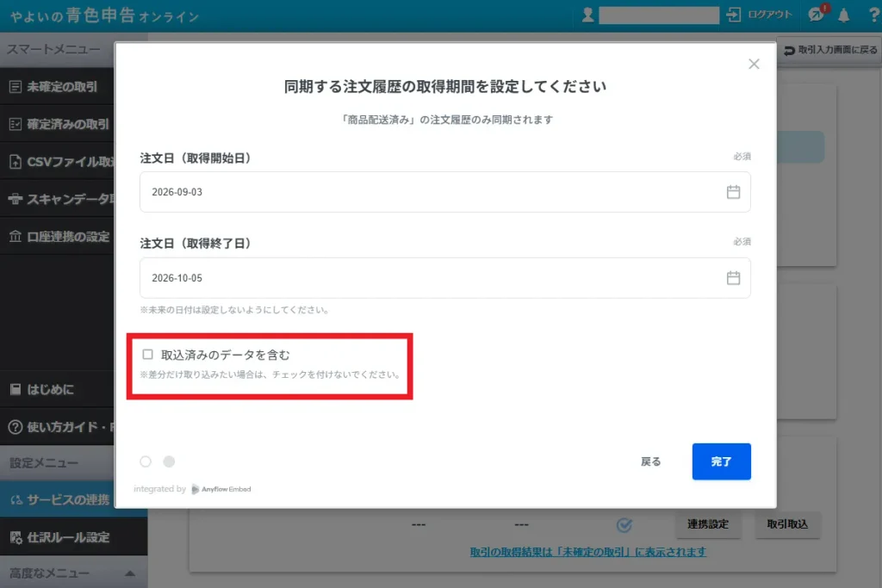The width and height of the screenshot is (882, 588).
Task: Open 確定済みの取引 in sidebar
Action: [57, 124]
